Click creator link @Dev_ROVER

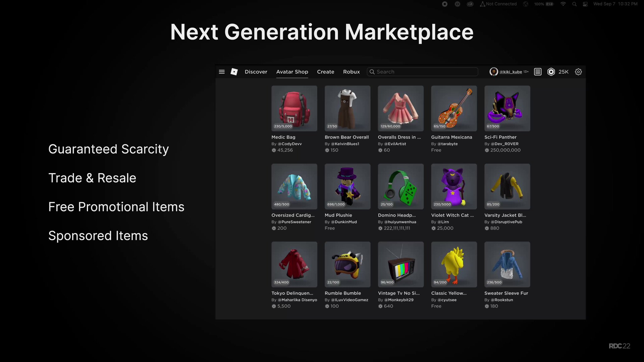tap(505, 144)
